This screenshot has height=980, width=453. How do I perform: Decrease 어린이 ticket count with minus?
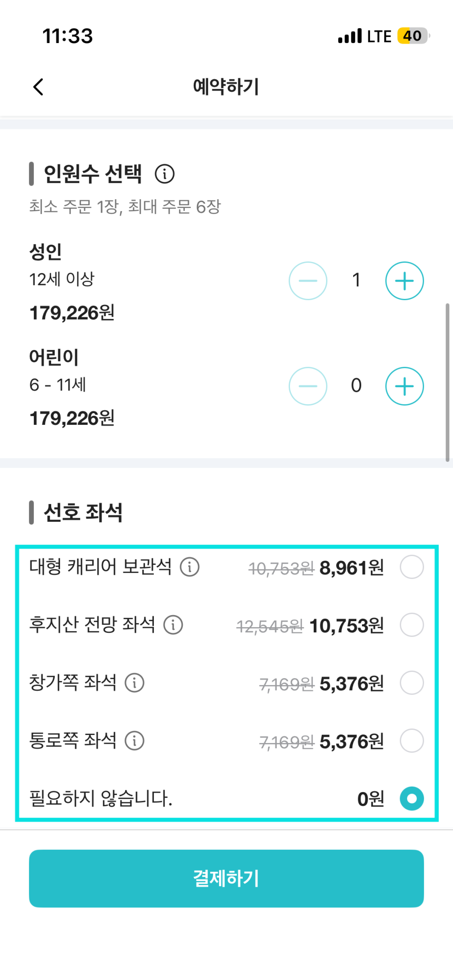(x=308, y=386)
